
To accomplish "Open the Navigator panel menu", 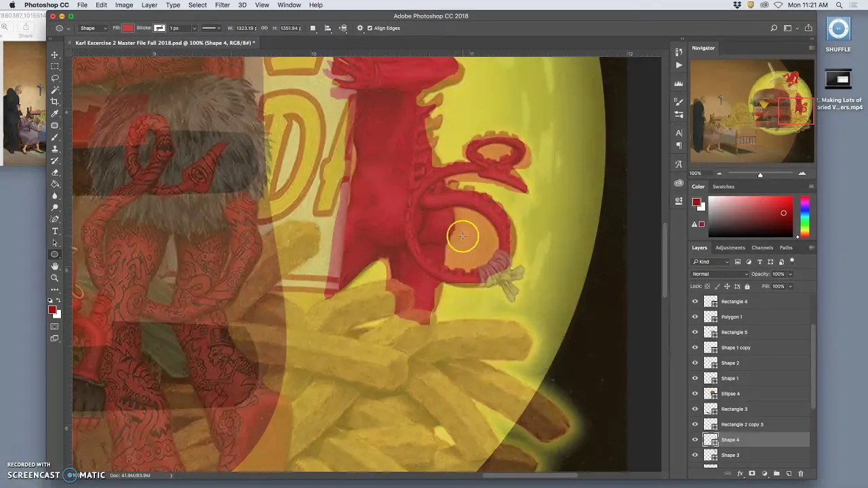I will pyautogui.click(x=811, y=48).
